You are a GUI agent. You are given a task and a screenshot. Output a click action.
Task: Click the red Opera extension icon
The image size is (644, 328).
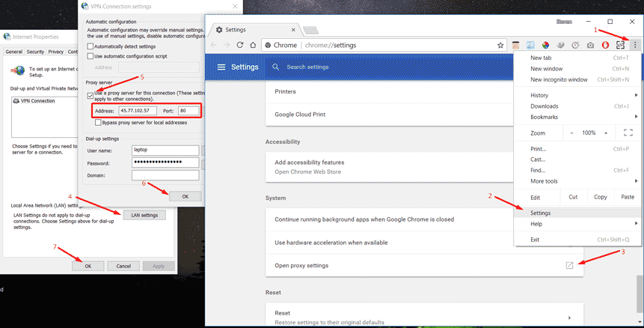(x=605, y=45)
